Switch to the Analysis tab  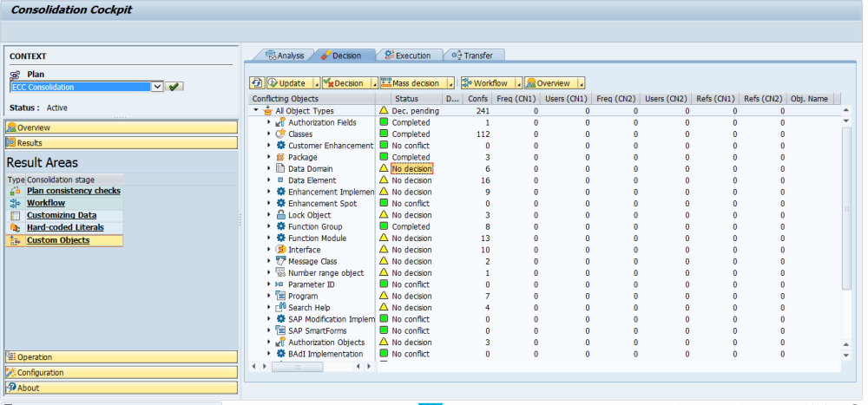pos(285,56)
